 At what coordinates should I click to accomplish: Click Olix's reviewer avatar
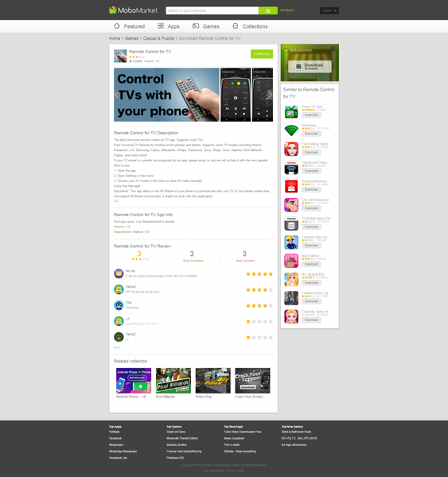click(x=119, y=305)
